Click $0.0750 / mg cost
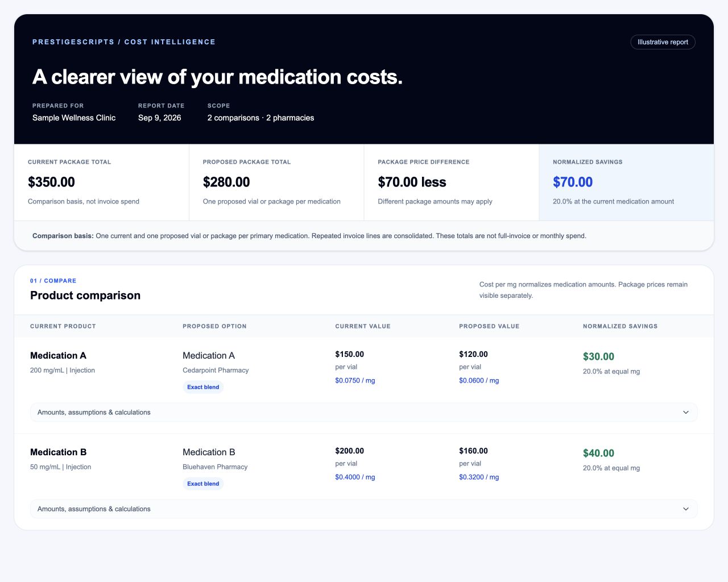The width and height of the screenshot is (728, 582). pos(355,380)
